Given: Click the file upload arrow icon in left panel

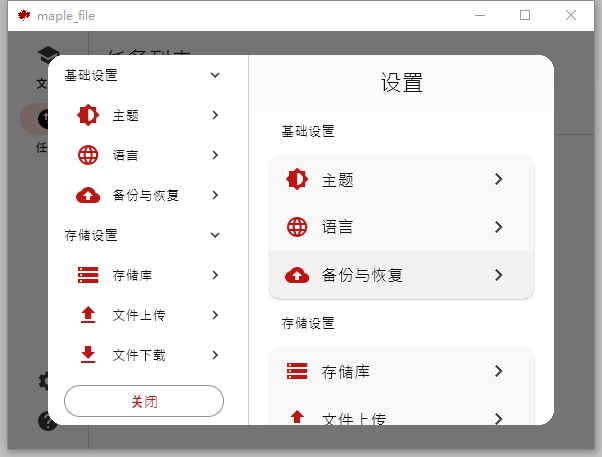Looking at the screenshot, I should [88, 315].
